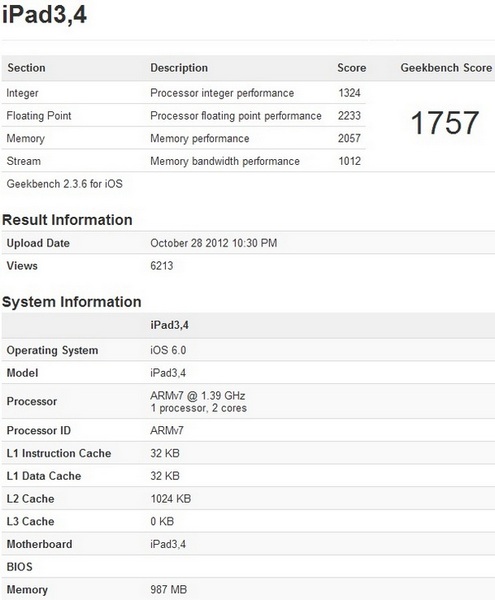Image resolution: width=495 pixels, height=600 pixels.
Task: Select the Section column header
Action: coord(26,68)
